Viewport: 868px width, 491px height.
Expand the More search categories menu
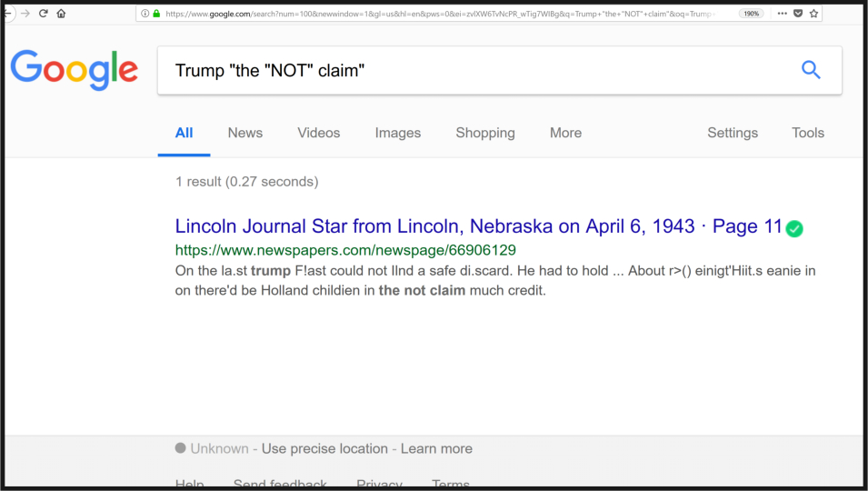click(565, 133)
